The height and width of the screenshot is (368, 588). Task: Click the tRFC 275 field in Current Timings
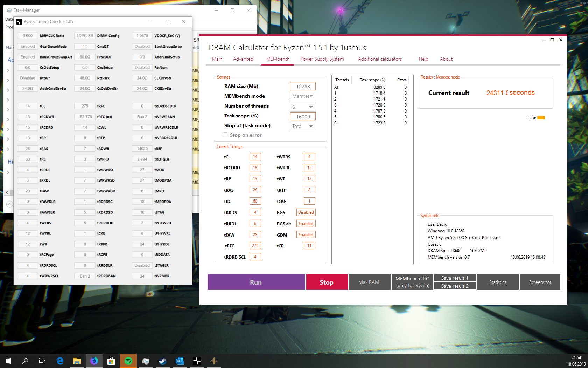[255, 246]
